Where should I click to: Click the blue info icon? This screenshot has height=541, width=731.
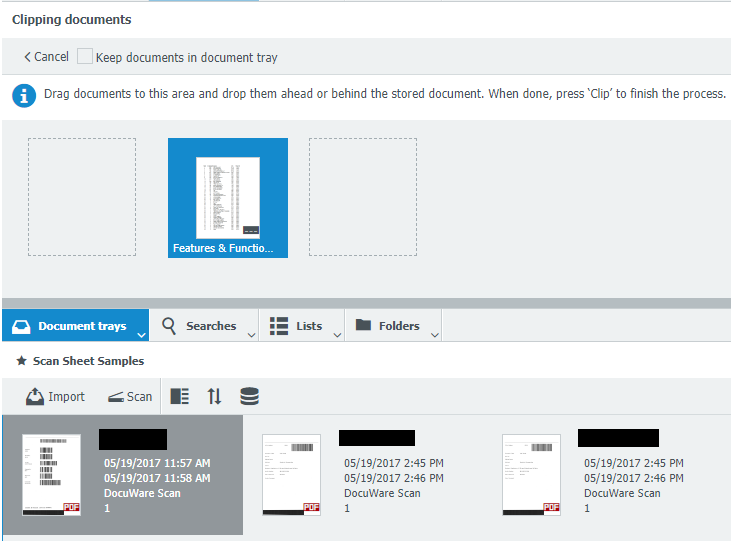24,95
